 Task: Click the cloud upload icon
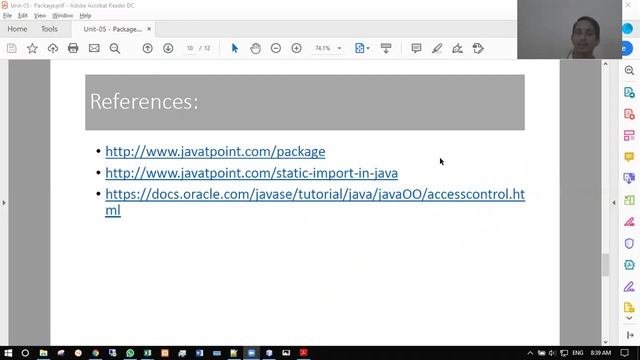click(x=53, y=48)
